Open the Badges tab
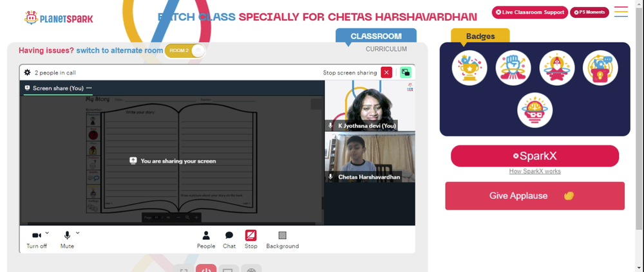Viewport: 644px width, 272px height. pos(480,36)
